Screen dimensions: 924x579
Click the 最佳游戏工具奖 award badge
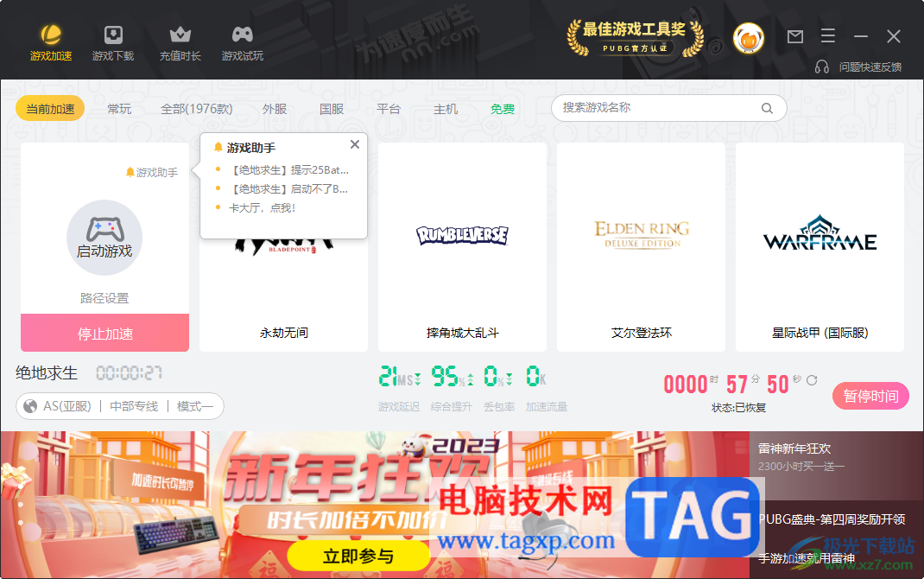point(635,38)
